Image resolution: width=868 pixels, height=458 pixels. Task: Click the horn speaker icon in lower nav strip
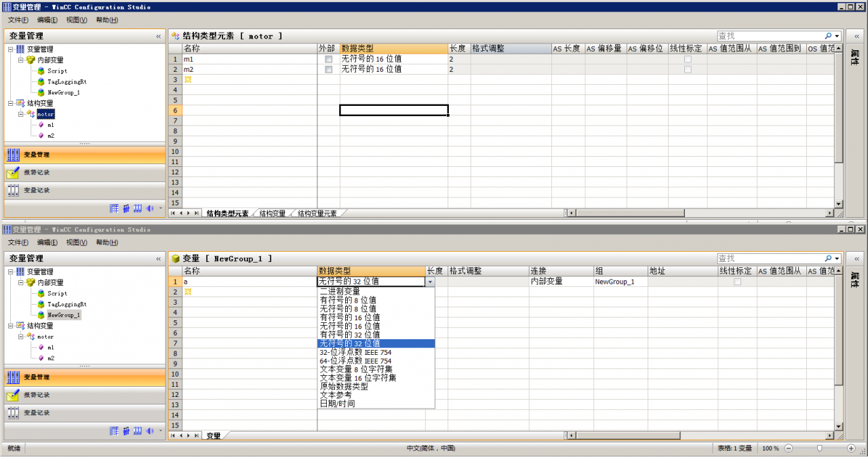[x=150, y=431]
